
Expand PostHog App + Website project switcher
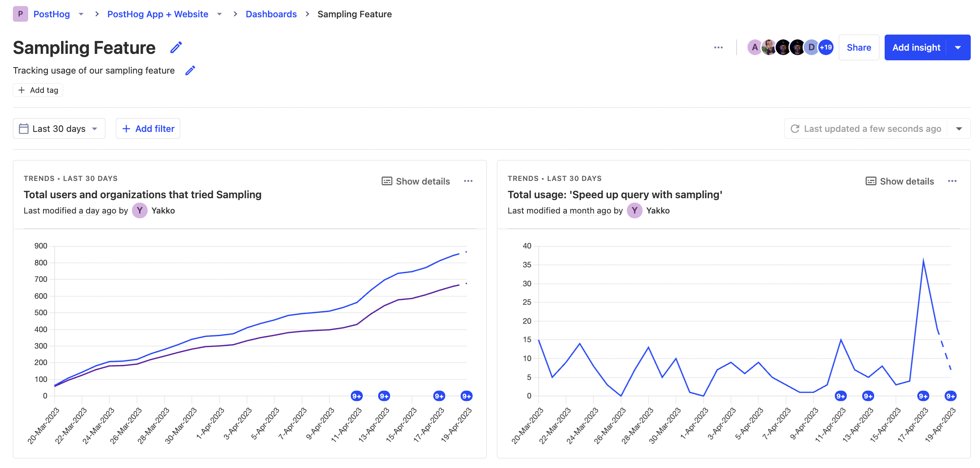[219, 14]
